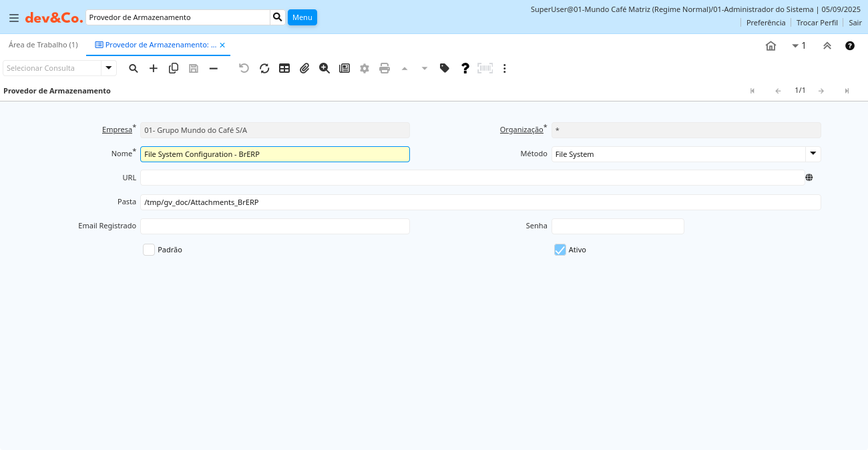Switch to Área de Trabalho tab
This screenshot has height=450, width=868.
(x=43, y=45)
